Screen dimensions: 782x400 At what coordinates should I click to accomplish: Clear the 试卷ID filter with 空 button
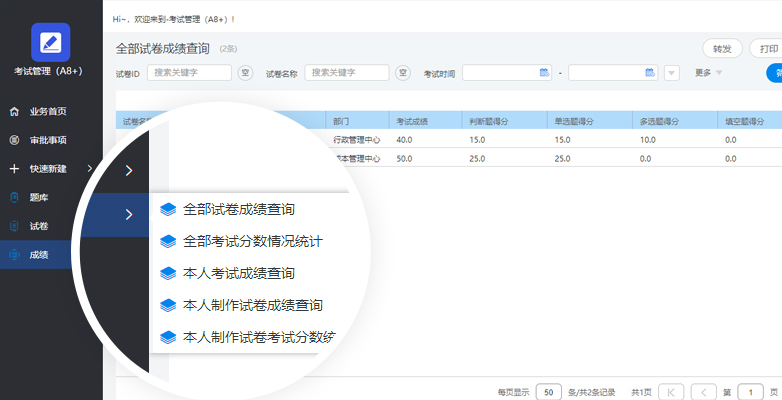[x=245, y=72]
